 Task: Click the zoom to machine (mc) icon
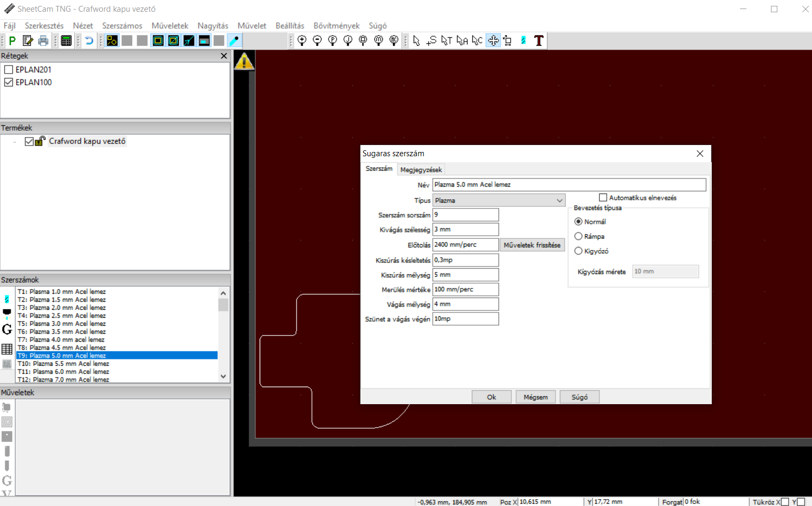(394, 41)
